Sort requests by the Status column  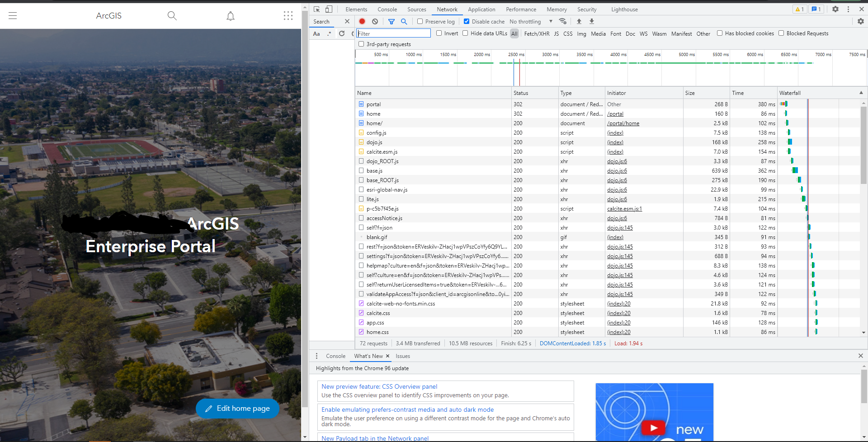pyautogui.click(x=535, y=93)
